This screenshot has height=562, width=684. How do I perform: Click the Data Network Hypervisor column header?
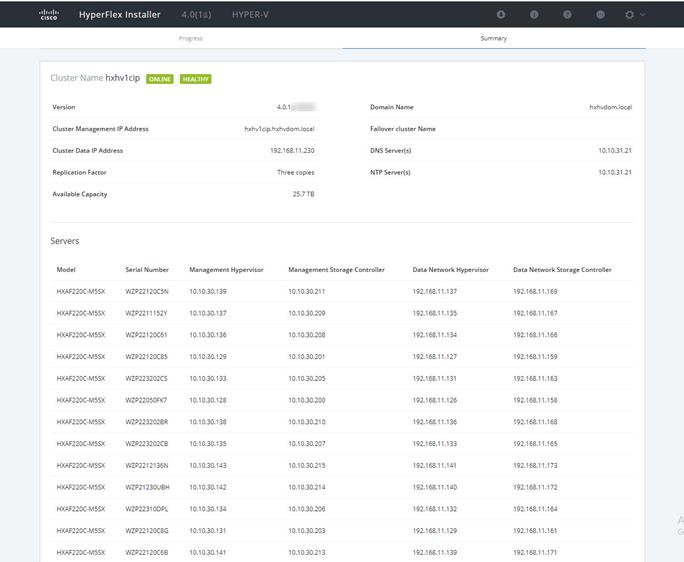(x=451, y=270)
